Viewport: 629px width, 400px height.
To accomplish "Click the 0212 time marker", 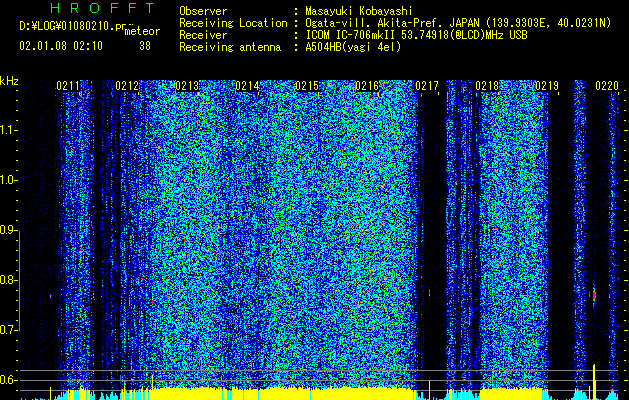I will 127,86.
